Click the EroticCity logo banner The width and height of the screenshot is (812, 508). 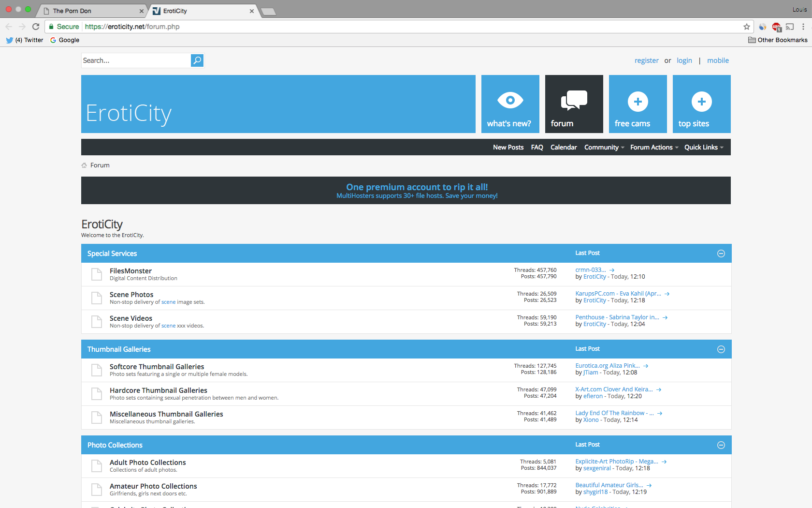pyautogui.click(x=278, y=104)
